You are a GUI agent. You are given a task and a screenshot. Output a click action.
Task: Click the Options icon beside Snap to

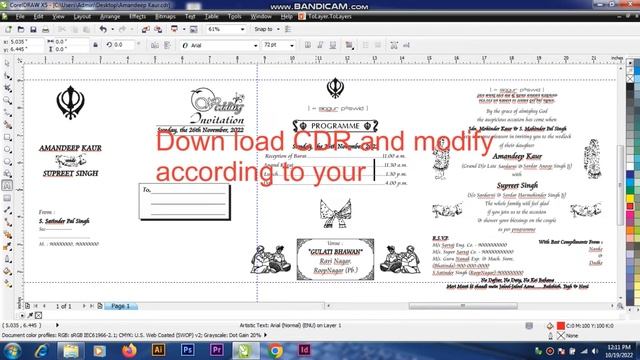coord(288,29)
